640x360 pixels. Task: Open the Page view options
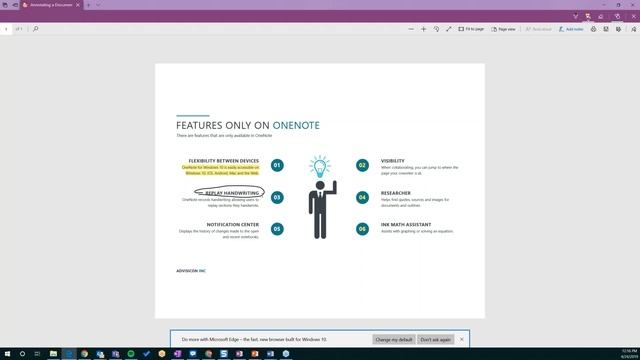[x=503, y=29]
